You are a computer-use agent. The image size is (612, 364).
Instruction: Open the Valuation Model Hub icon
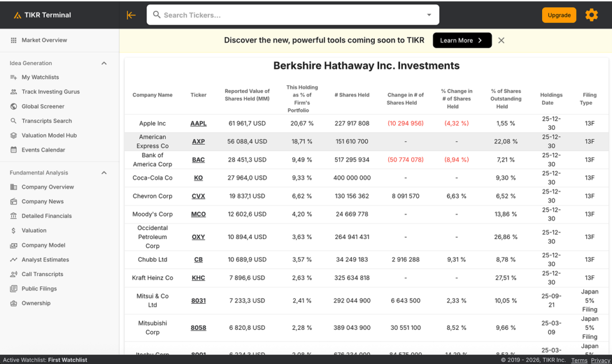[x=14, y=136]
